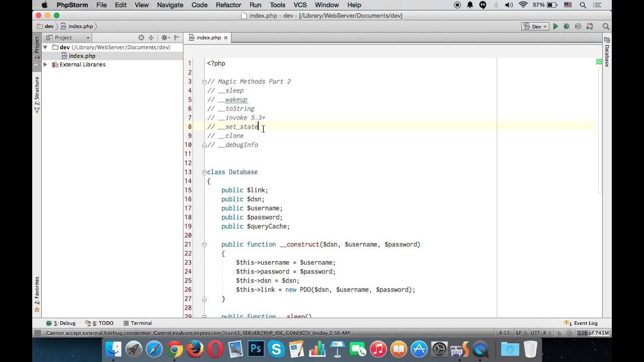
Task: Open the Debug tool window button
Action: (x=60, y=323)
